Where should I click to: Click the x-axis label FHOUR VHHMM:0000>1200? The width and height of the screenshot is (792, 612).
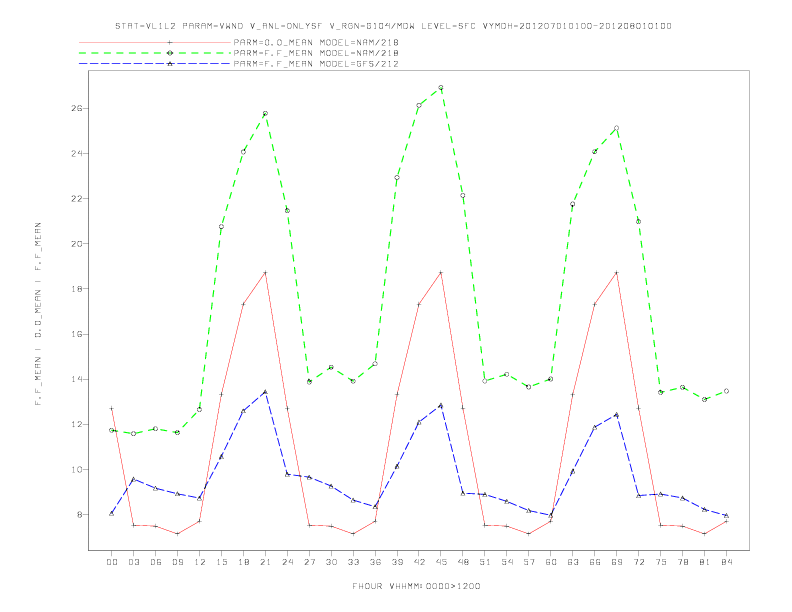coord(416,586)
